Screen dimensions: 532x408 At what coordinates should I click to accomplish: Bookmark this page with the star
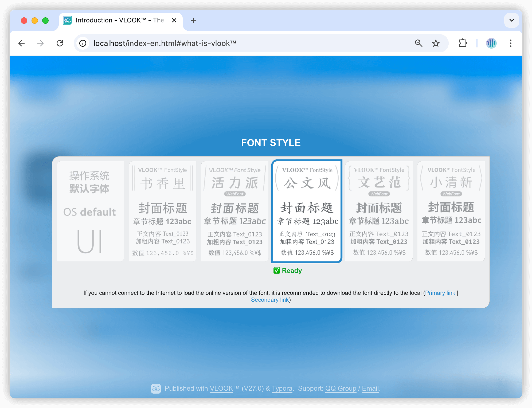coord(436,43)
